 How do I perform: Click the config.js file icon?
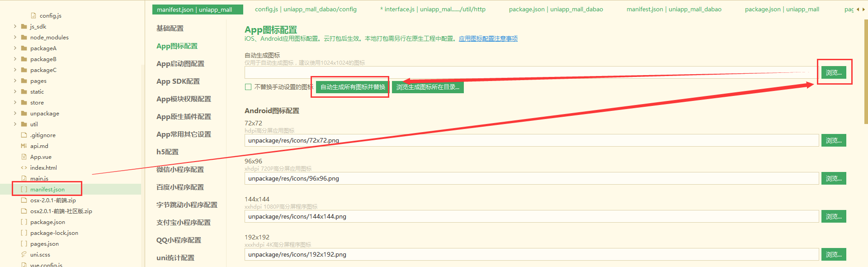tap(33, 16)
